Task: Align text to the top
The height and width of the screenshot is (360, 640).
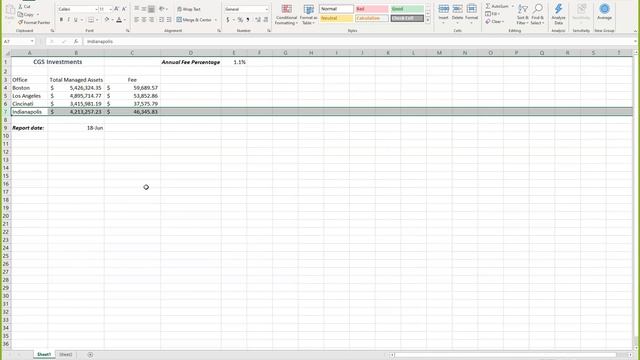Action: point(137,9)
